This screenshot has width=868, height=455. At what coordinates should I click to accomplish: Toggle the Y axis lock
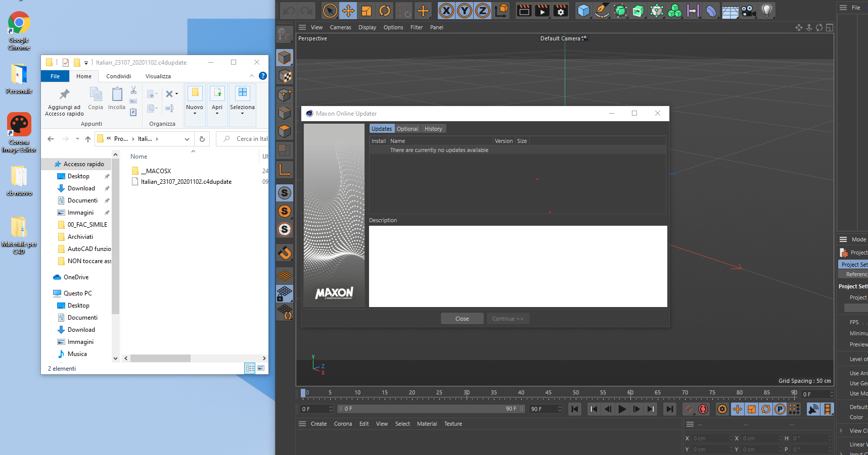click(465, 11)
